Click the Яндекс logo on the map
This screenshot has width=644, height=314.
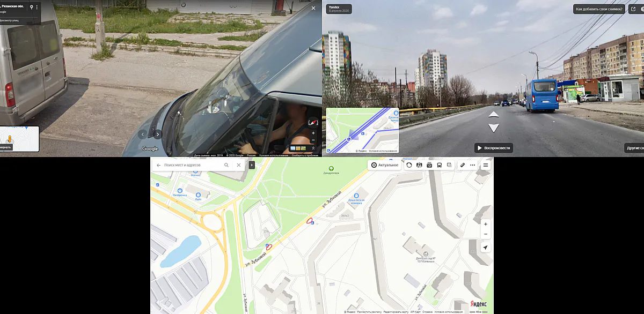coord(479,304)
